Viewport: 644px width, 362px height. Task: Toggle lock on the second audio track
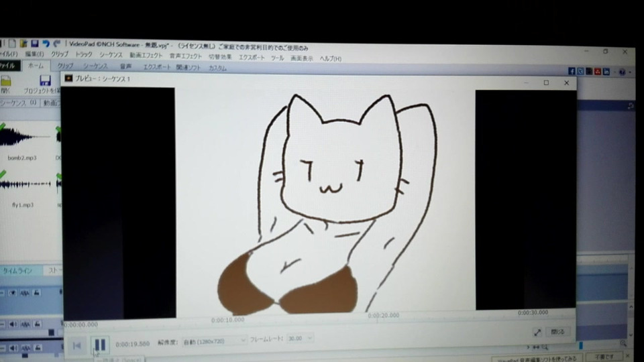tap(38, 348)
